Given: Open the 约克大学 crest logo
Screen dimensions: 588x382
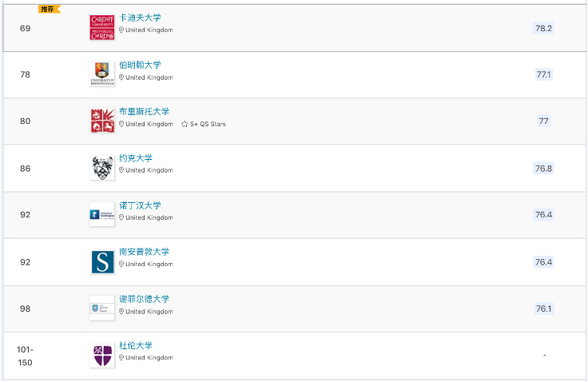Looking at the screenshot, I should pos(102,168).
